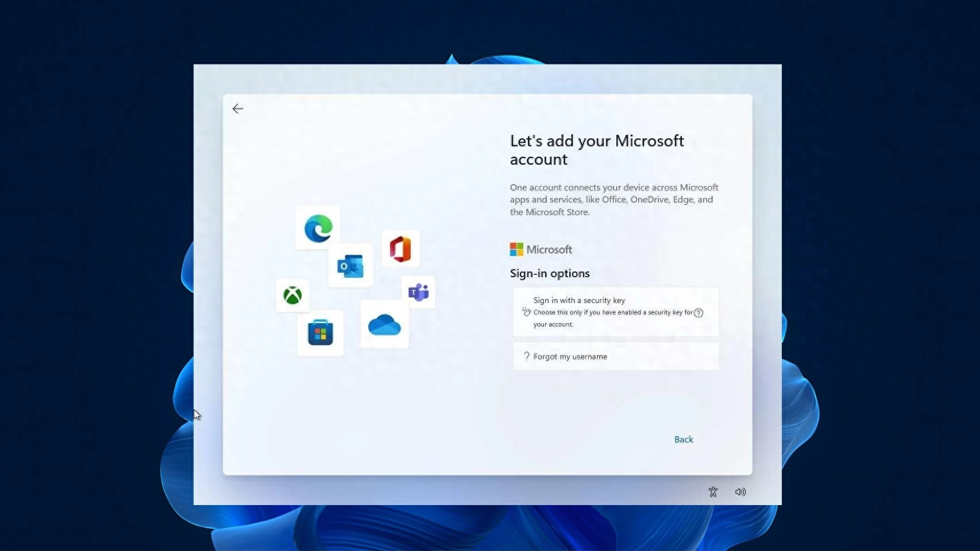Click the OneDrive cloud icon
980x551 pixels.
coord(384,325)
